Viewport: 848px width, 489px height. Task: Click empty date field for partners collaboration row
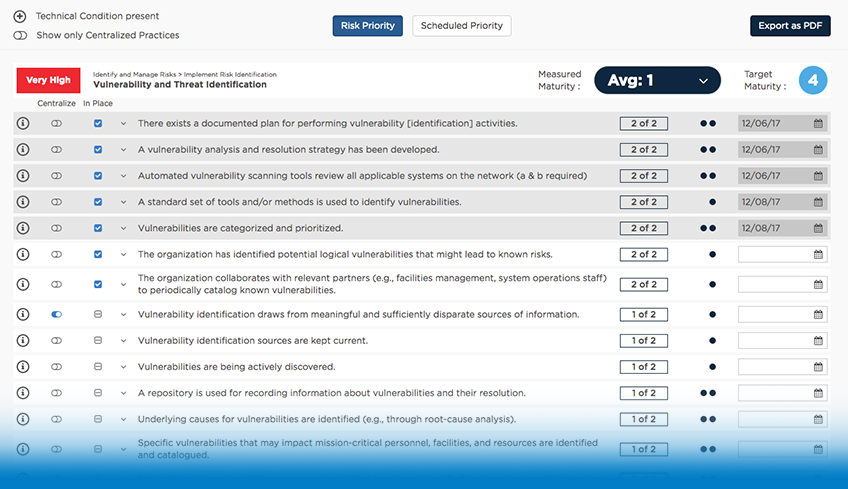(x=775, y=285)
